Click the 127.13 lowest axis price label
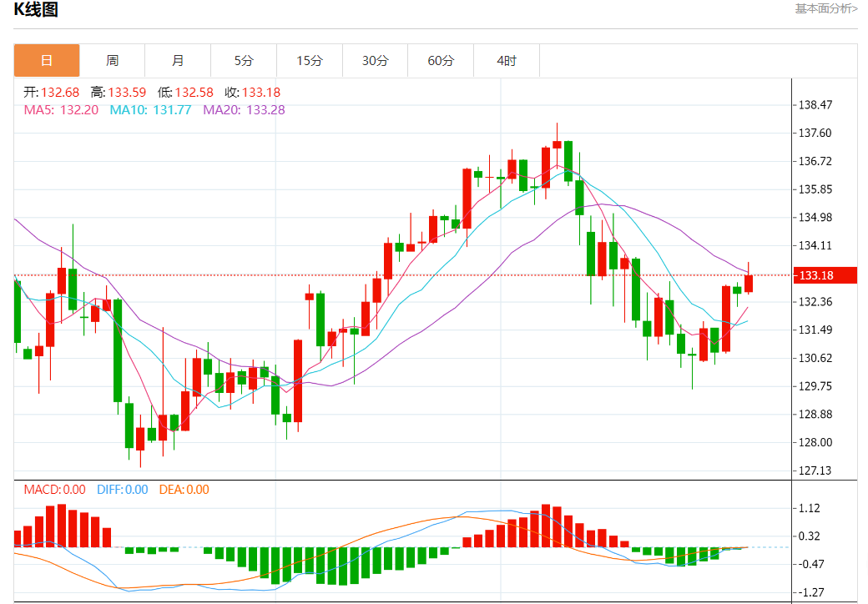 click(815, 471)
